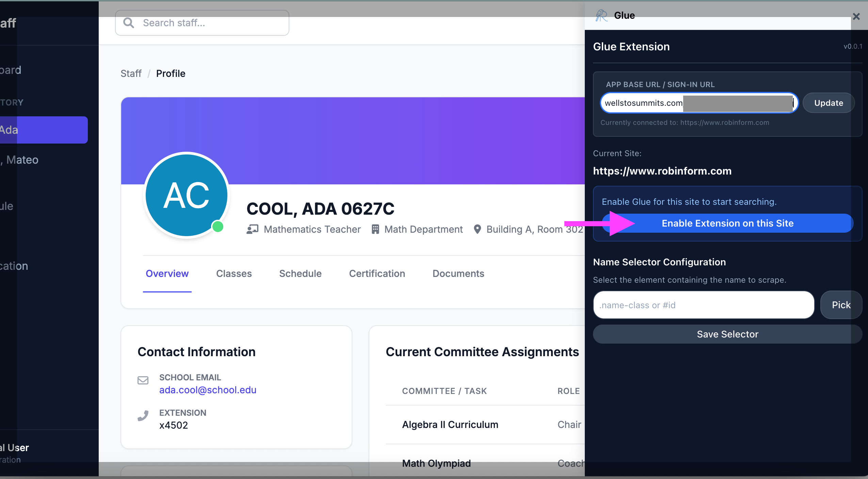Close the Glue extension panel

[x=856, y=16]
